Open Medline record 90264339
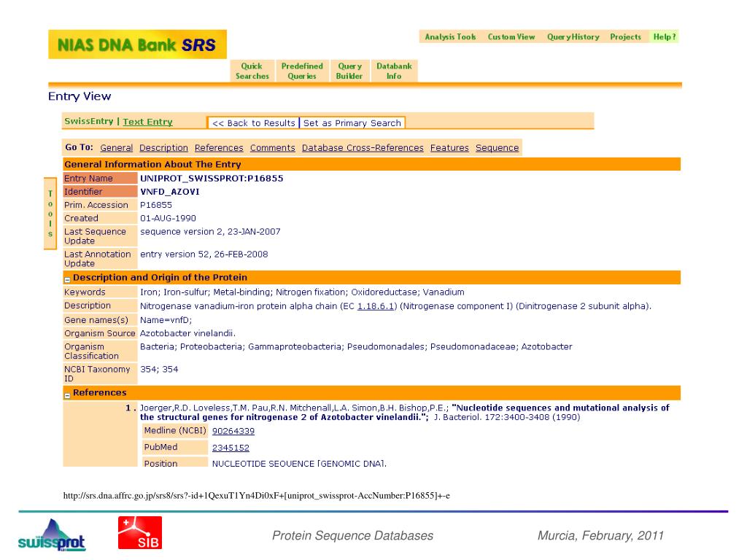Screen dimensions: 747x560 pyautogui.click(x=233, y=431)
